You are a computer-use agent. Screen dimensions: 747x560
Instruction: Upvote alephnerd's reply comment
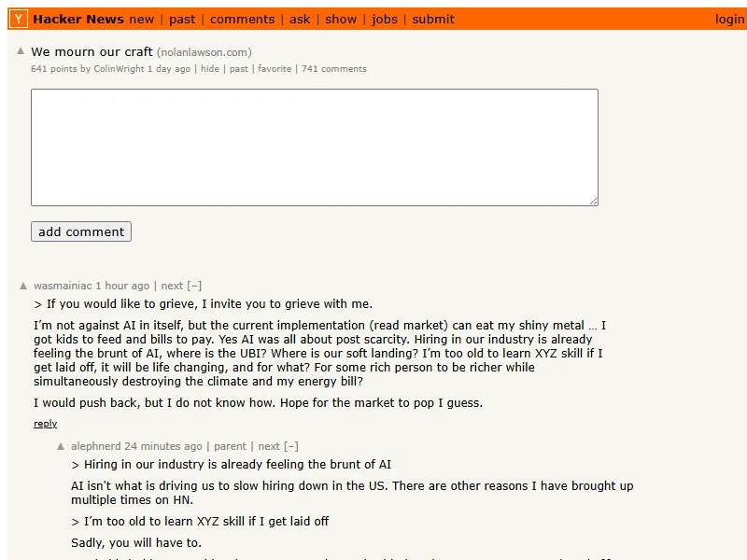(x=62, y=447)
